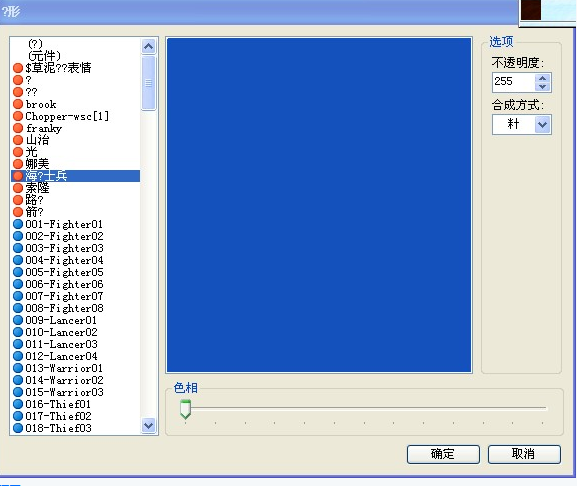
Task: Click blue icon next to 009-Lancer01
Action: click(x=18, y=320)
